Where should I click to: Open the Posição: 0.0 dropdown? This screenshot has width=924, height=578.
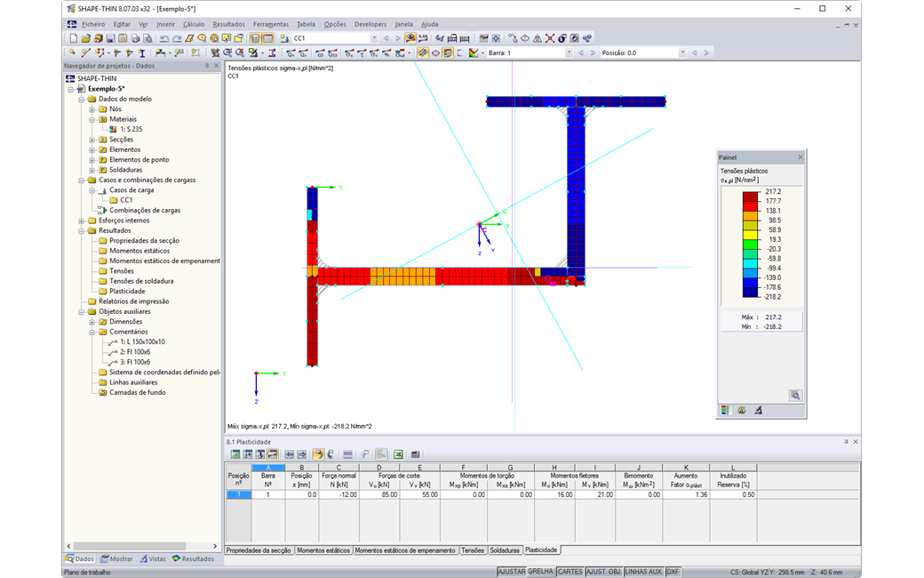click(682, 53)
